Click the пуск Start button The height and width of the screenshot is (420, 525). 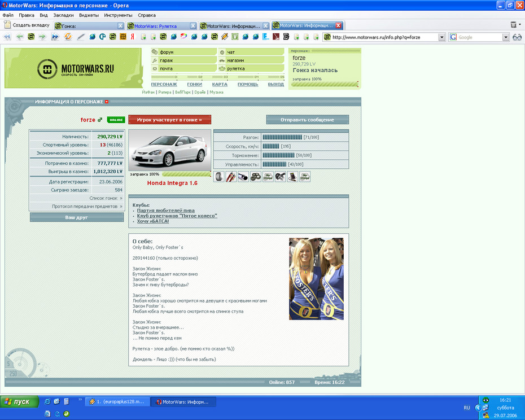point(19,401)
